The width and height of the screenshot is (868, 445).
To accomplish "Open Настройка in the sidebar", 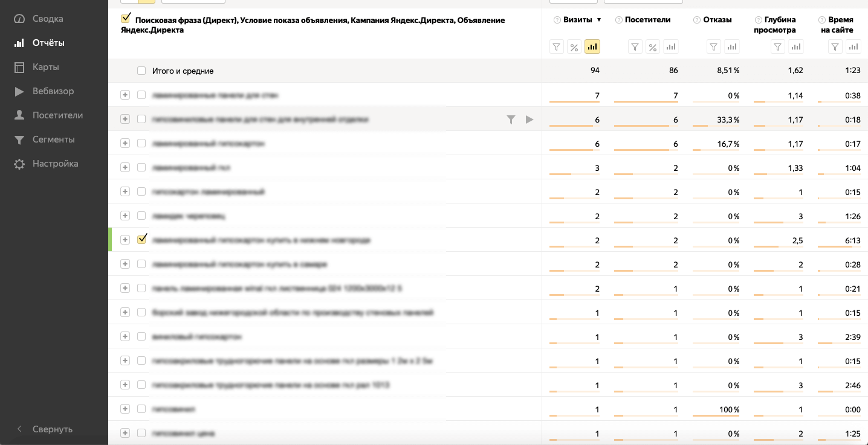I will tap(55, 164).
